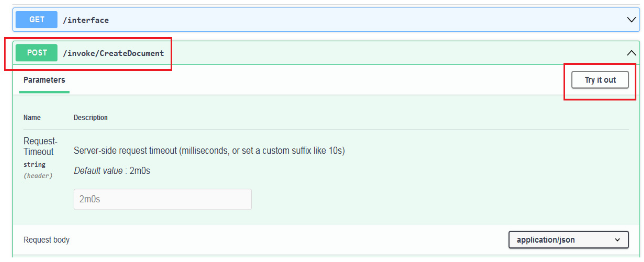Screen dimensions: 644x262
Task: Select the Request-Timeout parameter name
Action: click(x=40, y=146)
